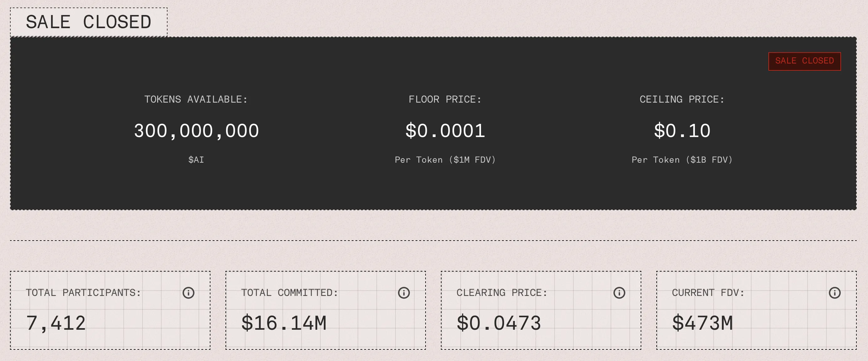The height and width of the screenshot is (361, 868).
Task: Click the FLOOR PRICE label
Action: pos(445,99)
